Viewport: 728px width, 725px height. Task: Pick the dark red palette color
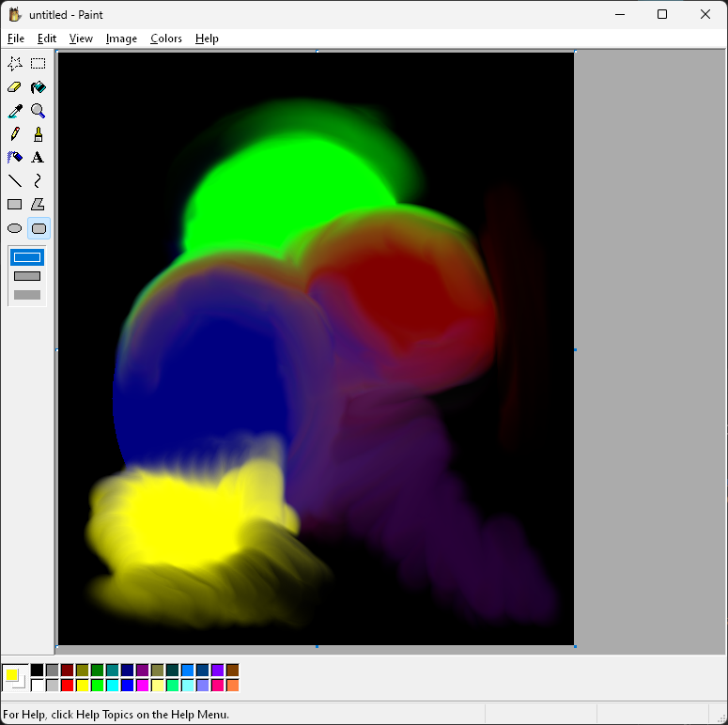pos(68,670)
